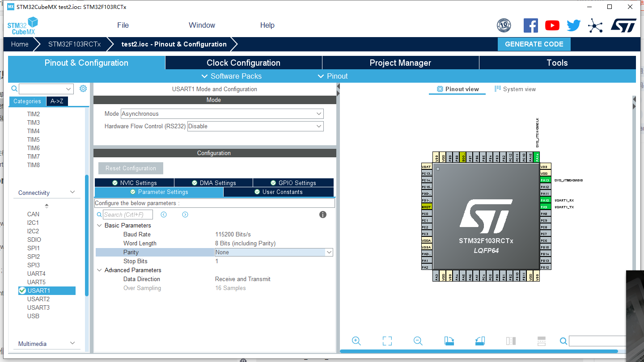Click the GENERATE CODE button

pos(534,44)
